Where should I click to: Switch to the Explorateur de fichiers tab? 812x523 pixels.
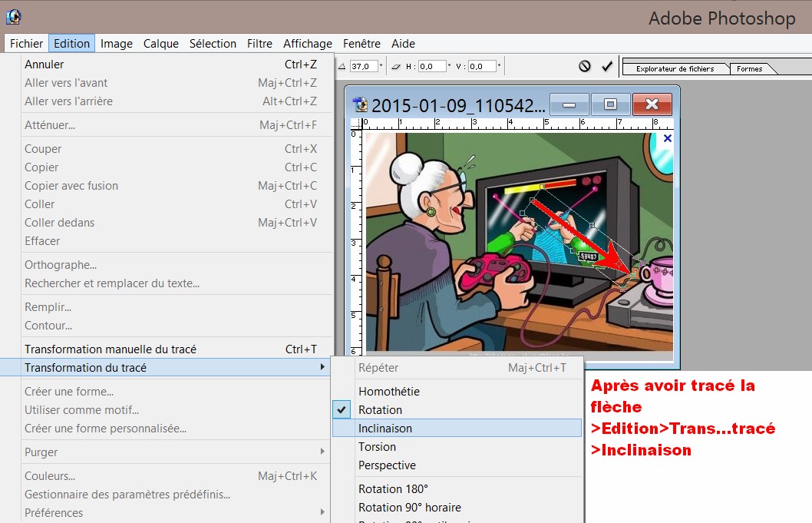(675, 68)
